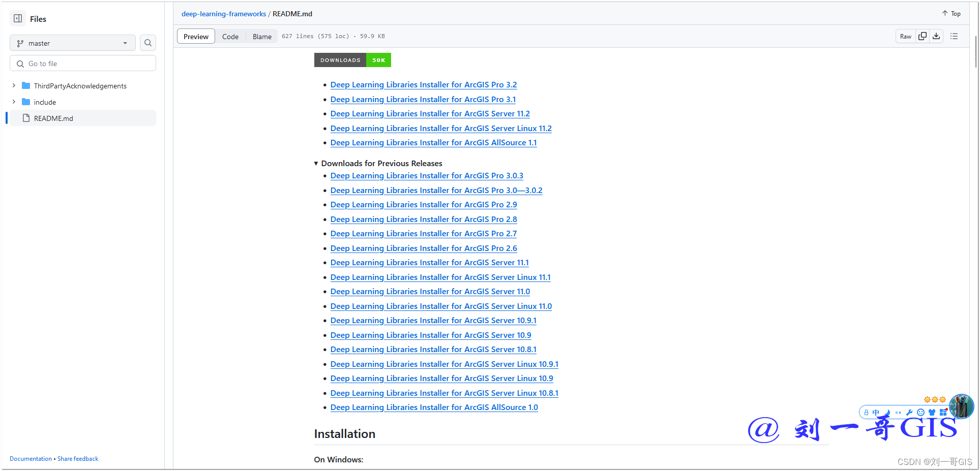Click the input method 中 tray icon
The image size is (980, 471).
[876, 413]
